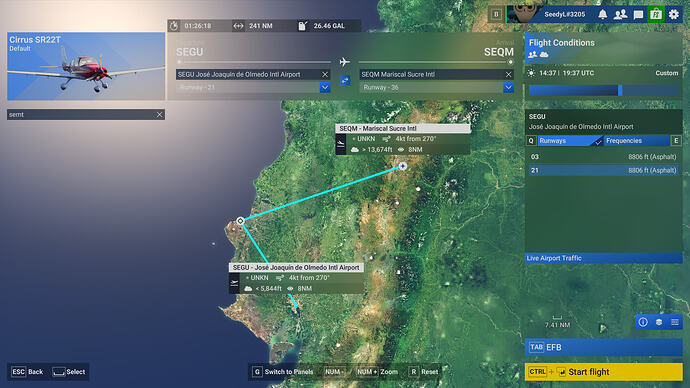Click the 7.41 NM map scale indicator
This screenshot has width=690, height=388.
tap(557, 322)
